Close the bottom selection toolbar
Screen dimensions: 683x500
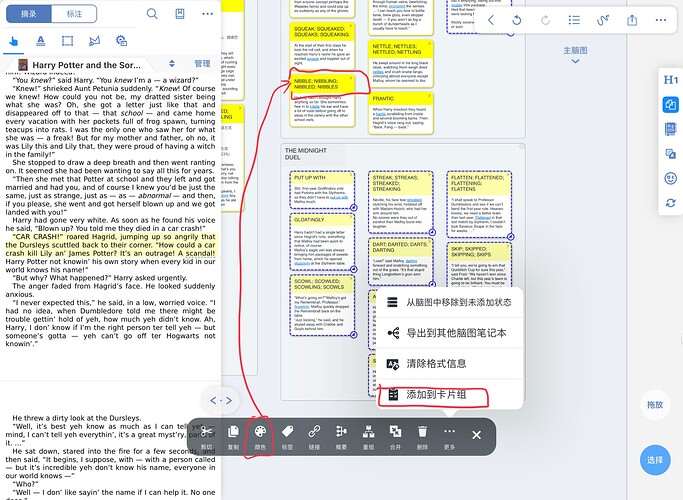tap(477, 435)
